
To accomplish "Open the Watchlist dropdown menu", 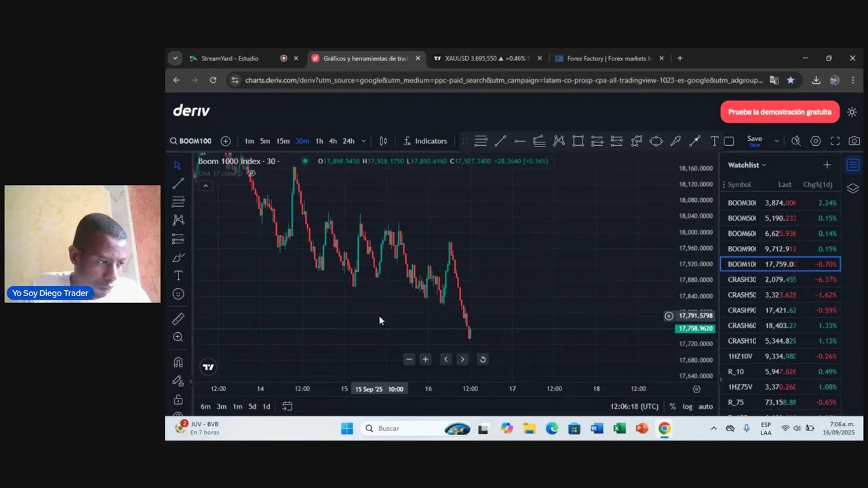I will point(747,165).
